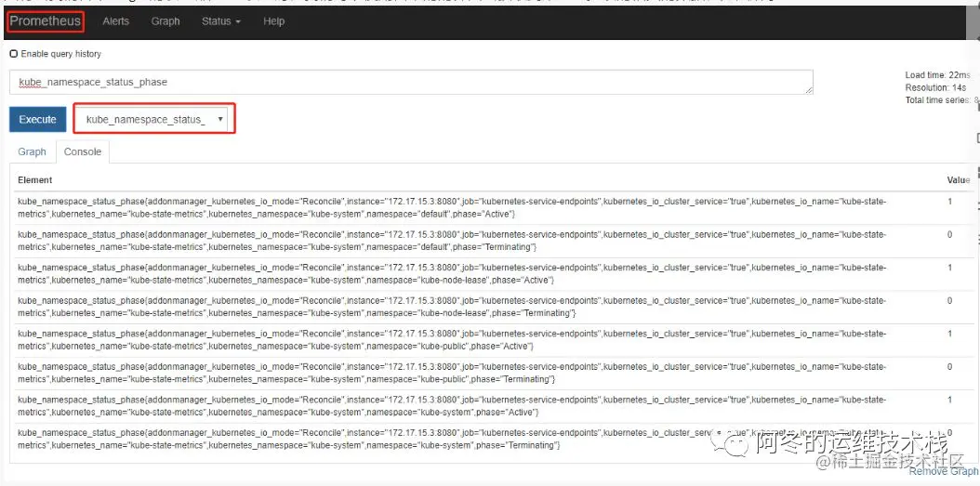The height and width of the screenshot is (486, 980).
Task: Click the Element column header
Action: tap(35, 180)
